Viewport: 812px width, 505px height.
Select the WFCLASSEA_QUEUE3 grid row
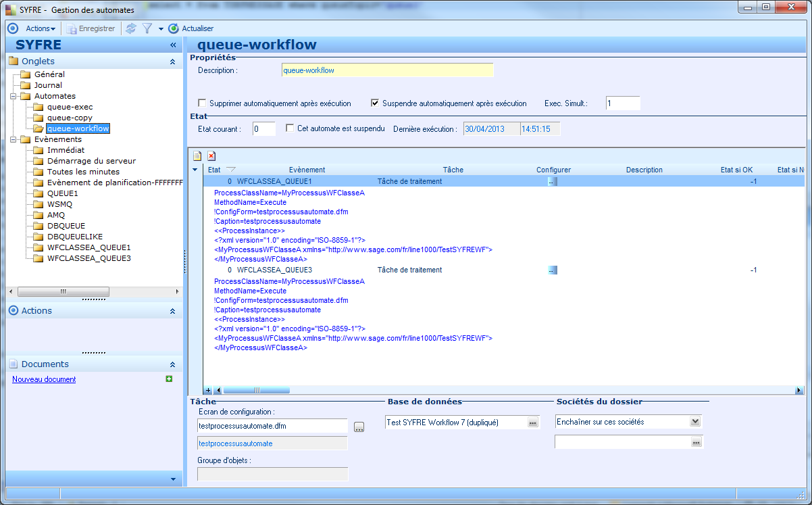click(504, 270)
